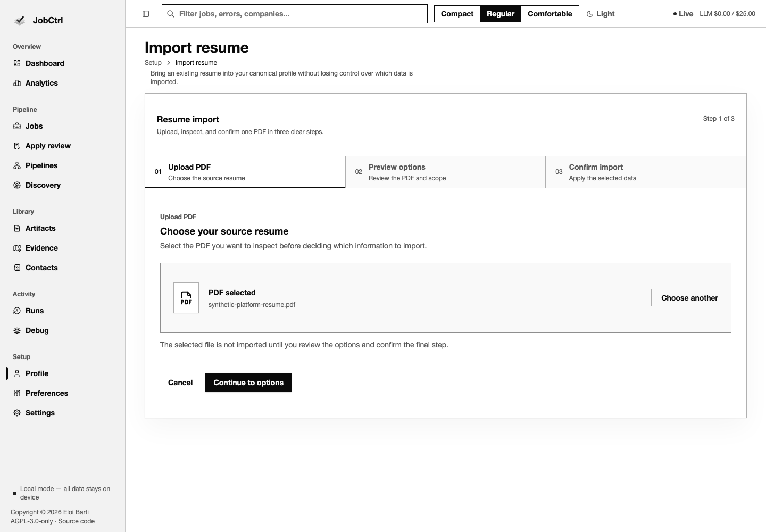766x532 pixels.
Task: Toggle the Light theme switch
Action: coord(601,14)
